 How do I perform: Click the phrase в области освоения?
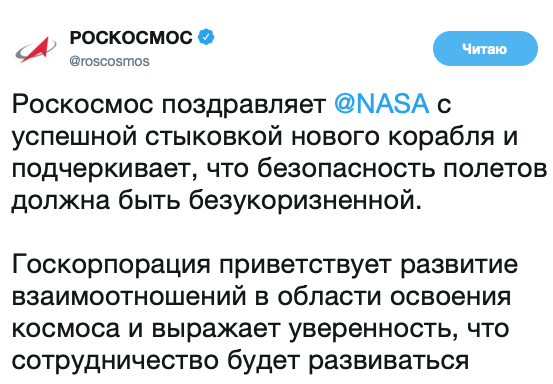pos(383,297)
